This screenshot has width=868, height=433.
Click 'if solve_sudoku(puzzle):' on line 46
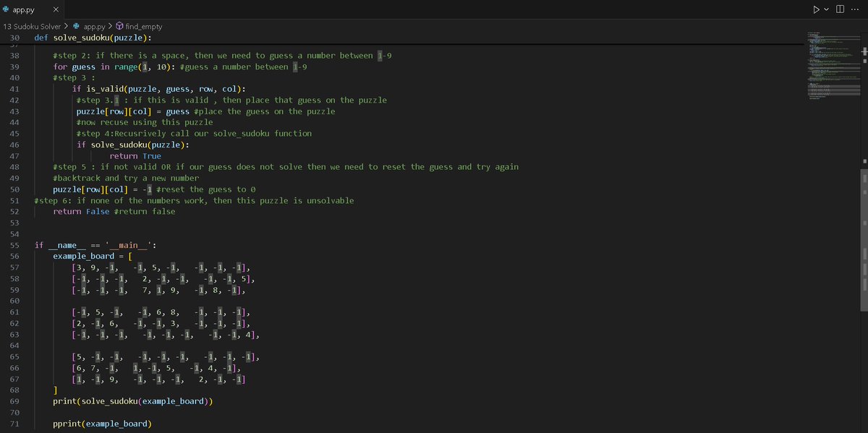point(133,145)
